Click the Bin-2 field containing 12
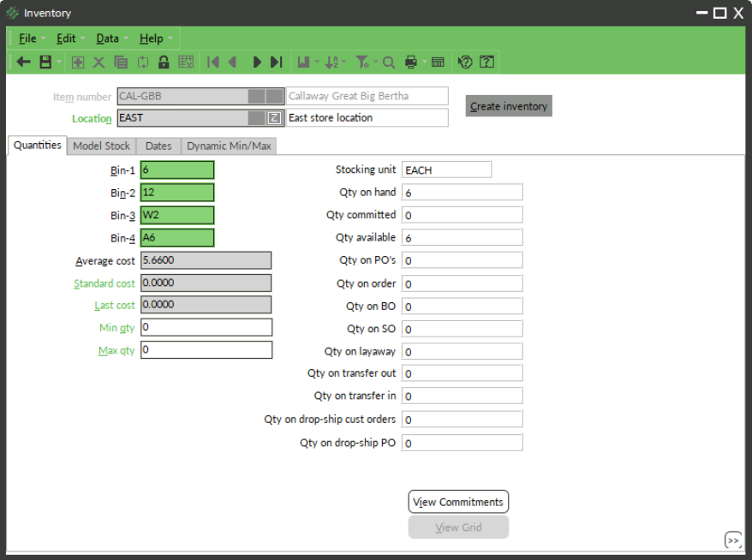 pyautogui.click(x=177, y=193)
